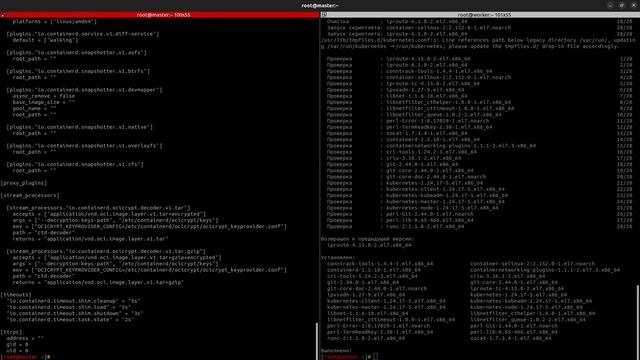The image size is (640, 360).
Task: Click the Проверка row numbered 13/28 for socat
Action: [479, 133]
